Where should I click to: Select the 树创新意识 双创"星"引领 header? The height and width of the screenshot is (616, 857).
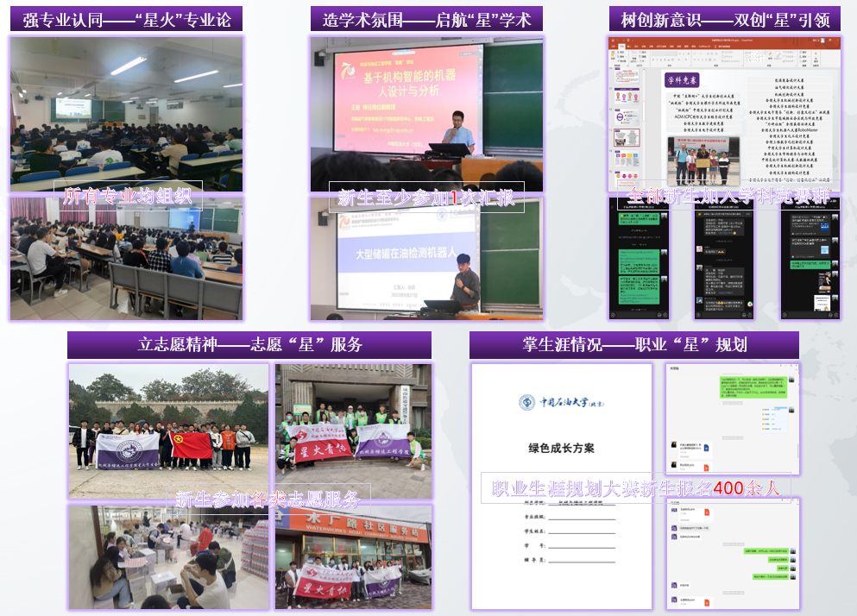[x=725, y=19]
